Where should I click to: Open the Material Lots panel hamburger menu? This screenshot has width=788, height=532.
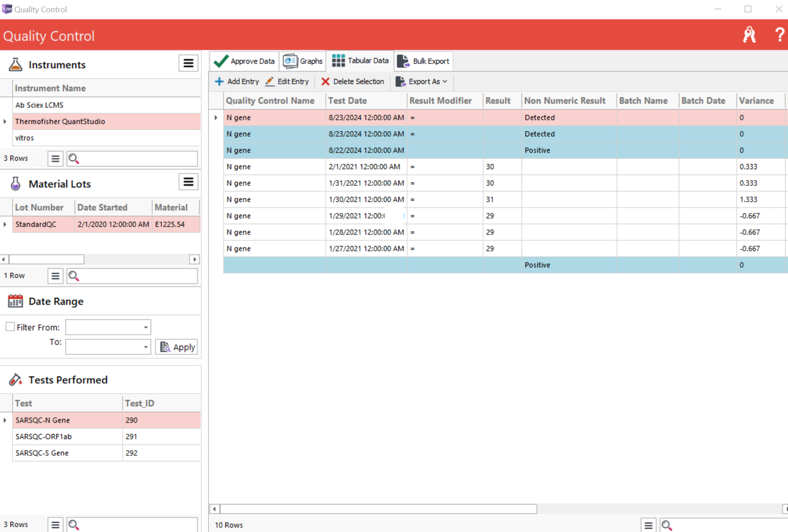(188, 182)
